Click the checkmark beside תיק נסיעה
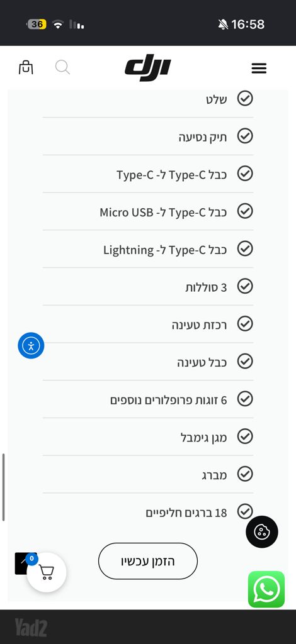This screenshot has height=644, width=296. (x=245, y=136)
